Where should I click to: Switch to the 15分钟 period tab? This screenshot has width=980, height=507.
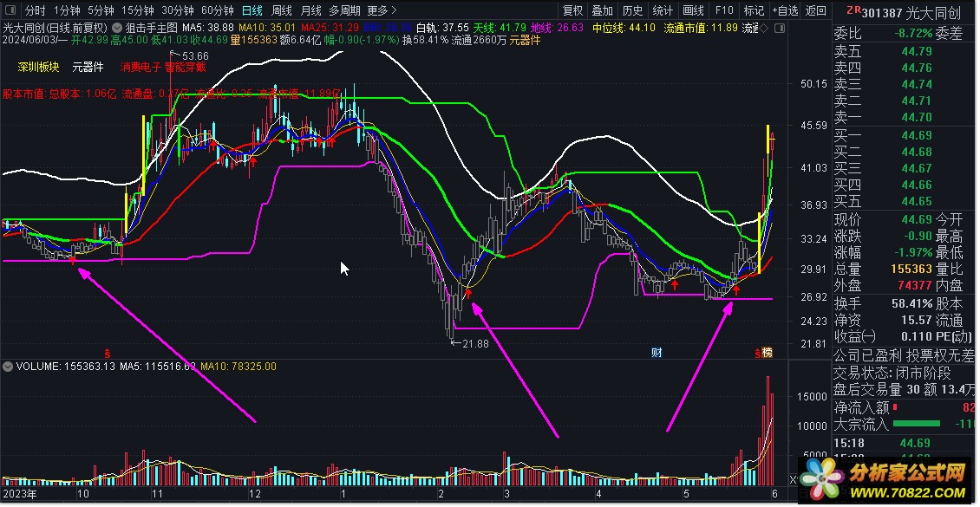(137, 10)
